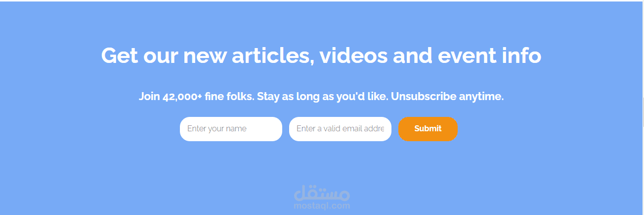The width and height of the screenshot is (644, 215).
Task: Click the Unsubscribe anytime text
Action: point(447,97)
